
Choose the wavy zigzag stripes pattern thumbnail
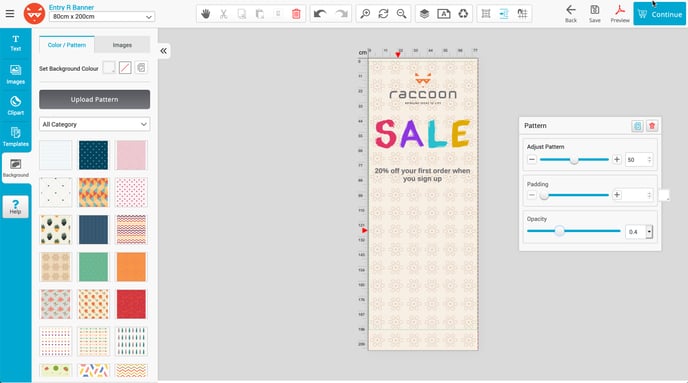[131, 229]
